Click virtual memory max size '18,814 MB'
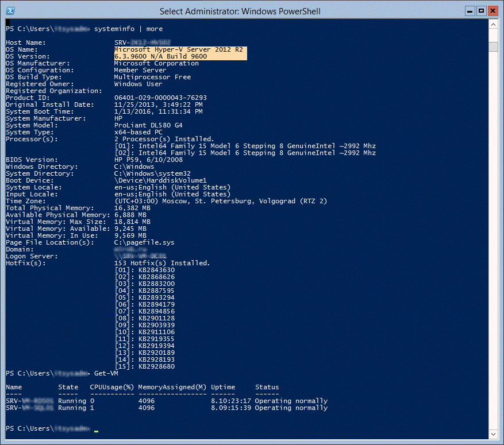 tap(132, 222)
